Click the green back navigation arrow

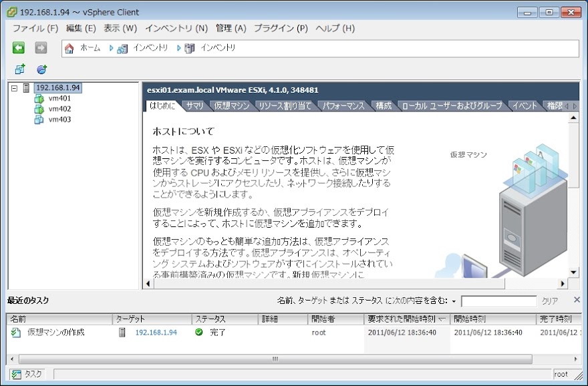point(19,47)
